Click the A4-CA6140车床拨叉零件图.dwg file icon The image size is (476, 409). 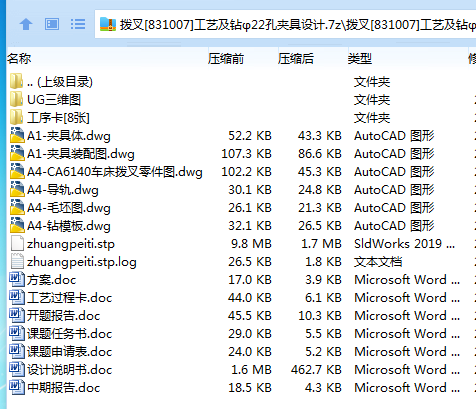coord(17,172)
